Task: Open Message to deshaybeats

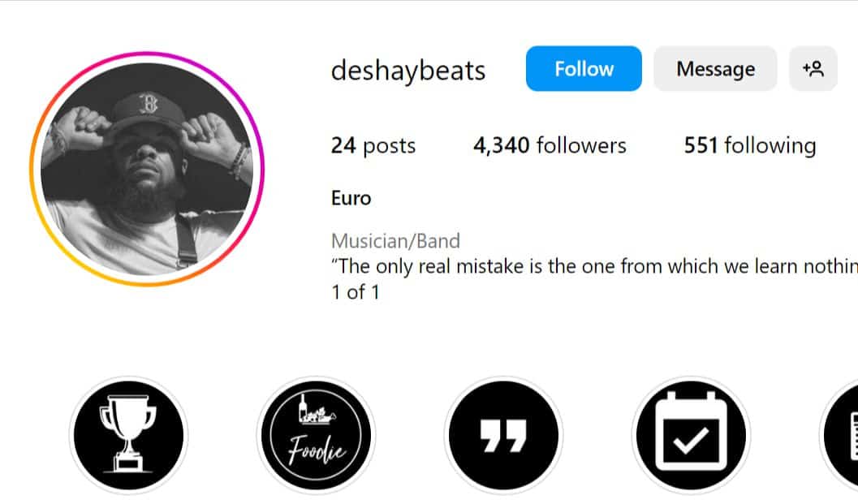Action: click(x=715, y=68)
